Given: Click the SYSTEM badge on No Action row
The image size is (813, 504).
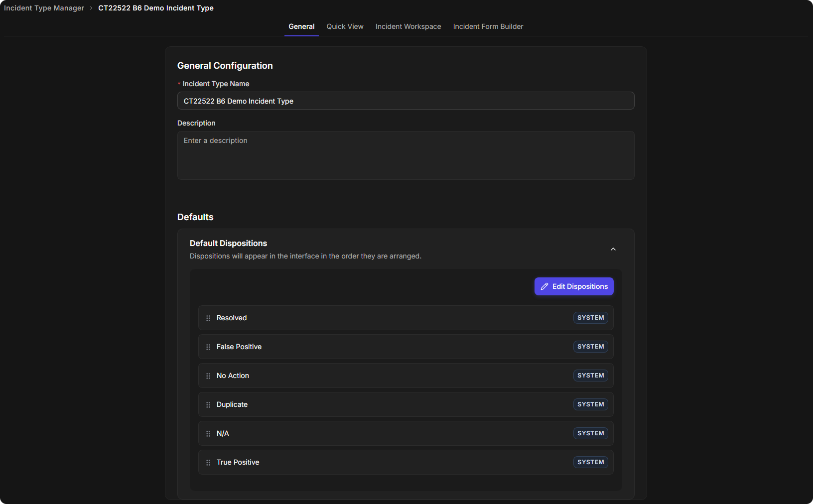Looking at the screenshot, I should pos(590,376).
